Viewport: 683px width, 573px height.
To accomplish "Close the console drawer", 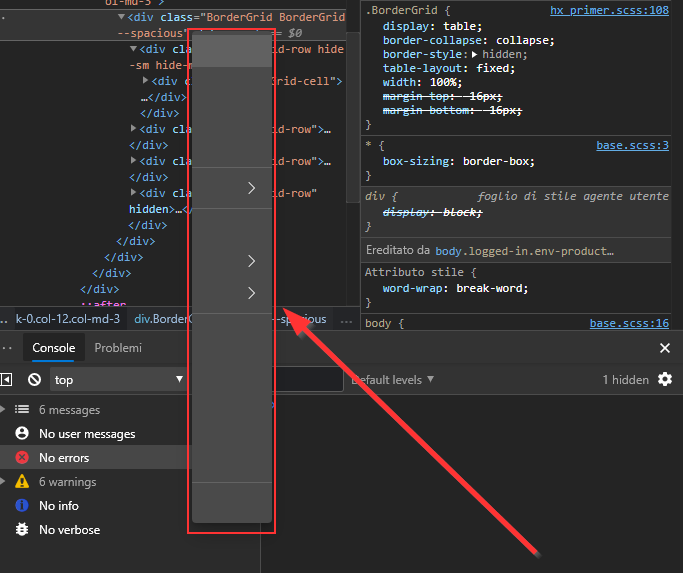I will (665, 348).
